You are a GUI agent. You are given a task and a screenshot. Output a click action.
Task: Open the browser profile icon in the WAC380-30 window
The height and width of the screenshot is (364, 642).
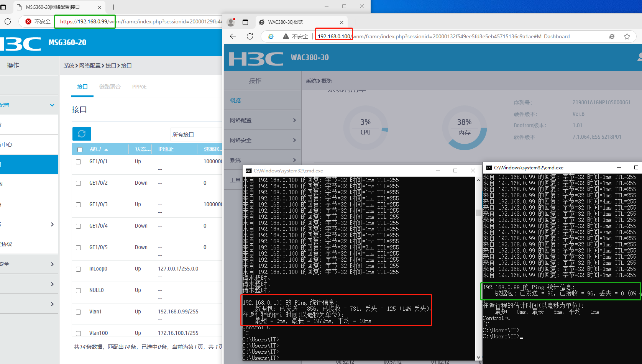tap(231, 22)
